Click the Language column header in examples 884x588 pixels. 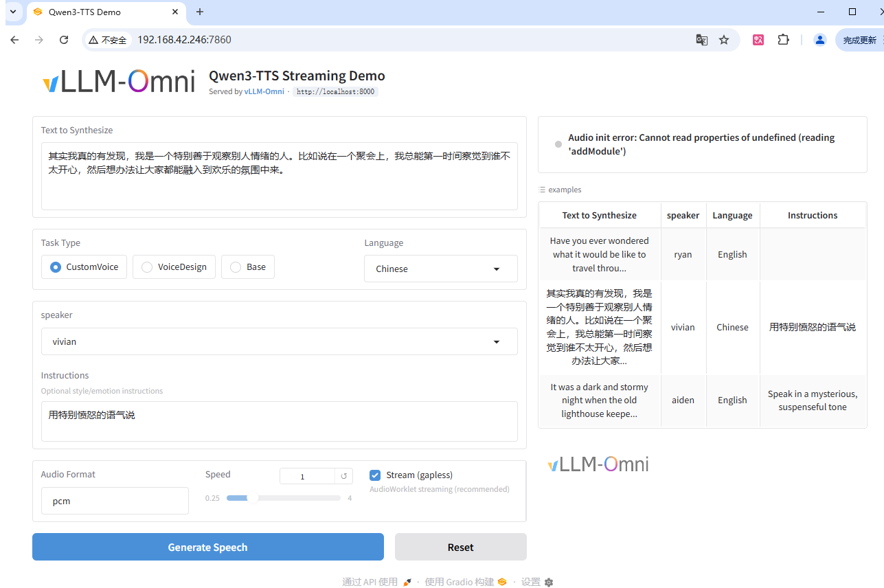[x=732, y=215]
